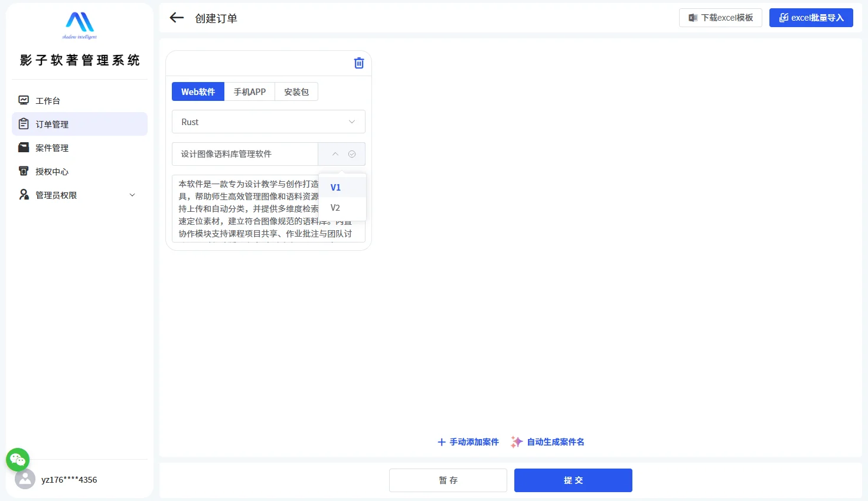Image resolution: width=868 pixels, height=501 pixels.
Task: Click the excel批量导入 import button
Action: (x=811, y=17)
